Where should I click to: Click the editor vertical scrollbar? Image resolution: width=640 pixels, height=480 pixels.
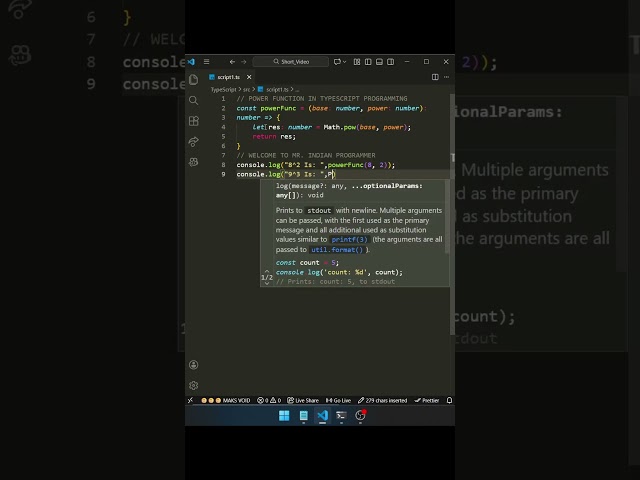(x=452, y=214)
